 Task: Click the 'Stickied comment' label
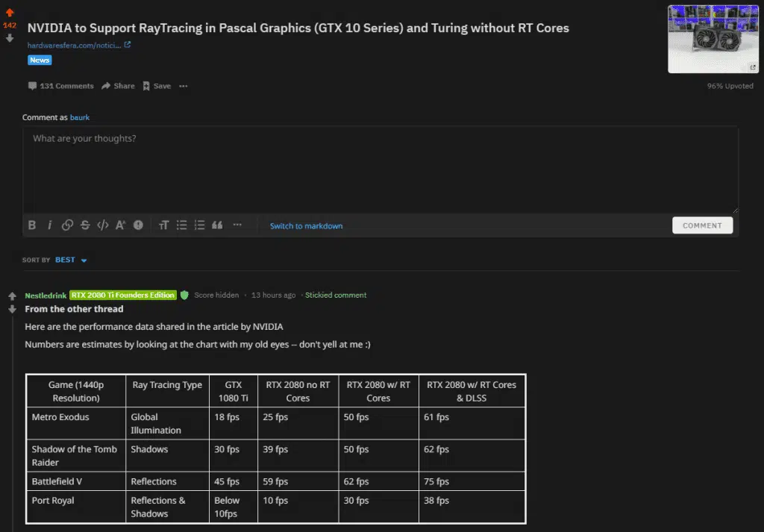pos(336,295)
